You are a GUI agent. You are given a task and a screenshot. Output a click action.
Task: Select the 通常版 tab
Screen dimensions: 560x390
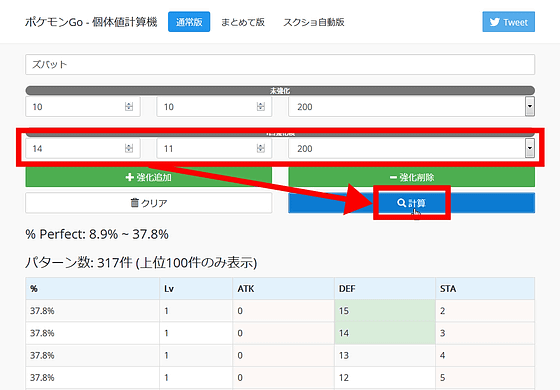189,22
